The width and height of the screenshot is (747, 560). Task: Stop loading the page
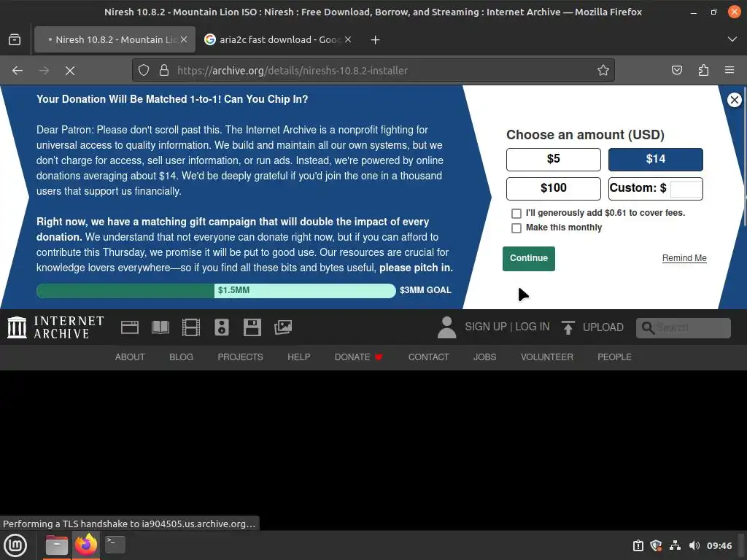70,71
